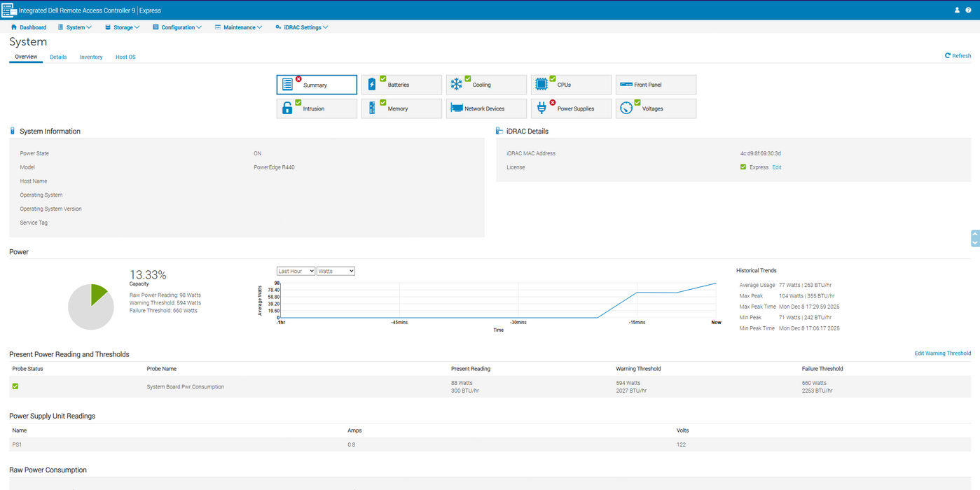Click the System Board probe status checkmark
This screenshot has height=490, width=980.
pos(15,386)
